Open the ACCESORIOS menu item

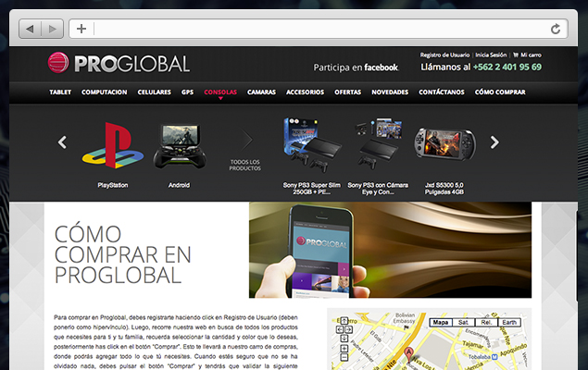click(305, 92)
